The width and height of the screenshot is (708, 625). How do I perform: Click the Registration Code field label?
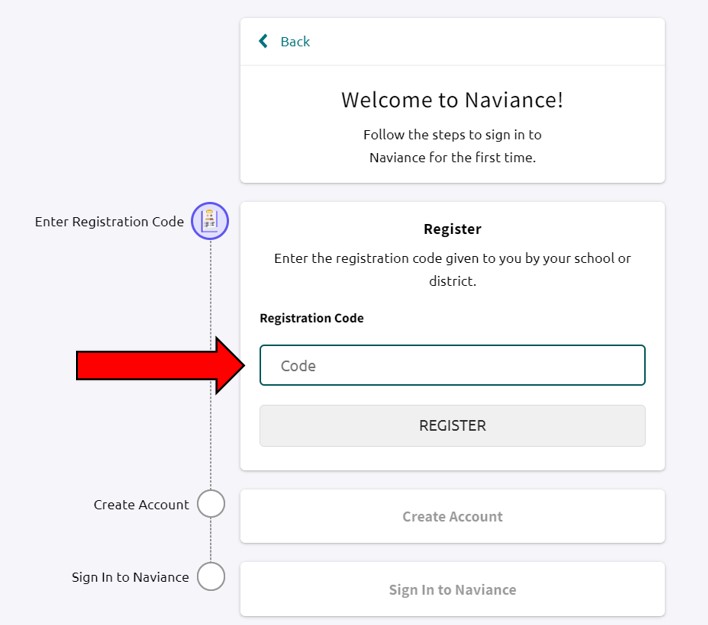[x=311, y=318]
